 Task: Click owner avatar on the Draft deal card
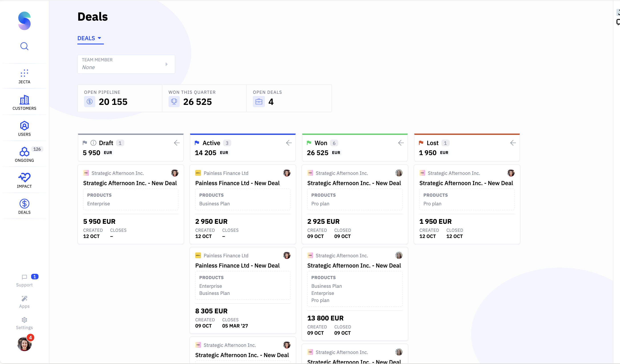175,173
